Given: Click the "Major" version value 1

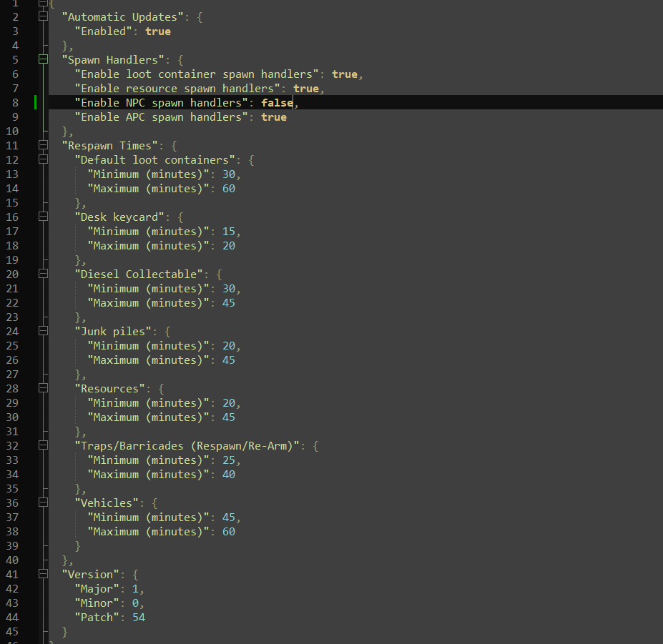Looking at the screenshot, I should (135, 589).
